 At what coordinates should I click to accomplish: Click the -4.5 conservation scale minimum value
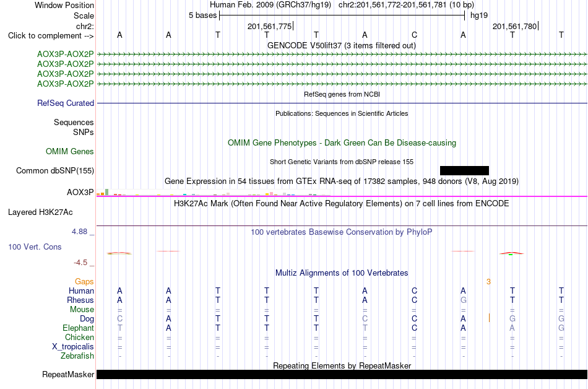pyautogui.click(x=80, y=263)
